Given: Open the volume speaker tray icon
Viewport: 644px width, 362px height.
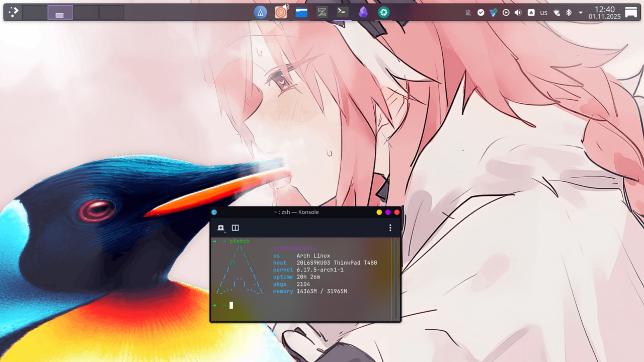Looking at the screenshot, I should tap(518, 13).
